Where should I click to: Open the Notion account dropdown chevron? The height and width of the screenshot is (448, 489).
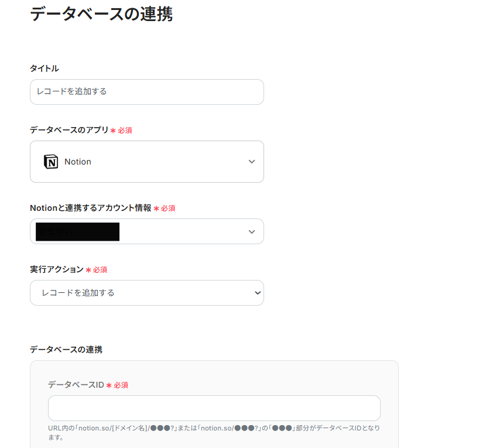point(252,231)
